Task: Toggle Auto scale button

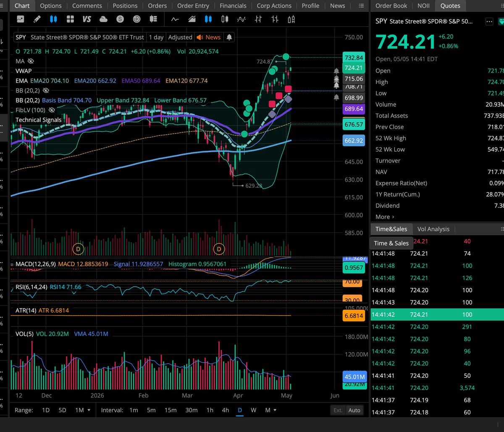Action: coord(354,410)
